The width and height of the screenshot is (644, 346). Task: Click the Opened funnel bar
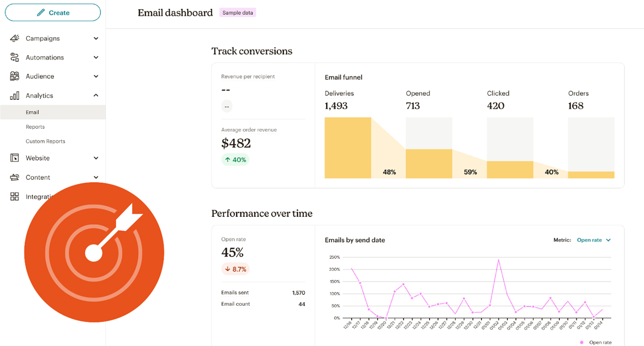(x=429, y=164)
